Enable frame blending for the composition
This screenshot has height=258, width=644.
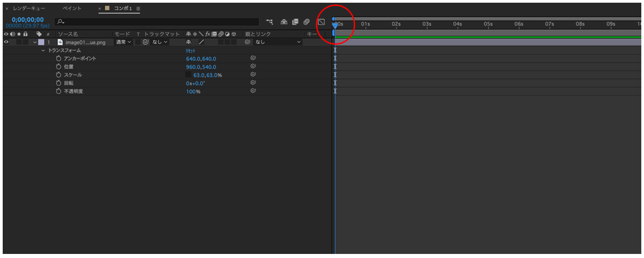coord(295,22)
